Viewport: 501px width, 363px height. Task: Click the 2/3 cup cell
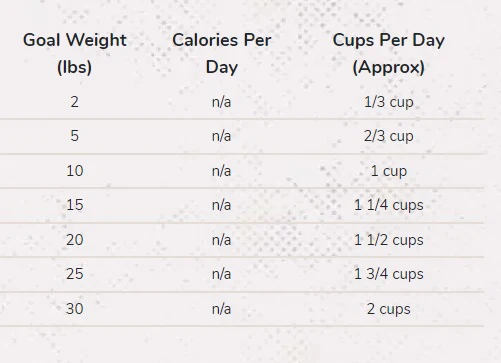pos(389,136)
